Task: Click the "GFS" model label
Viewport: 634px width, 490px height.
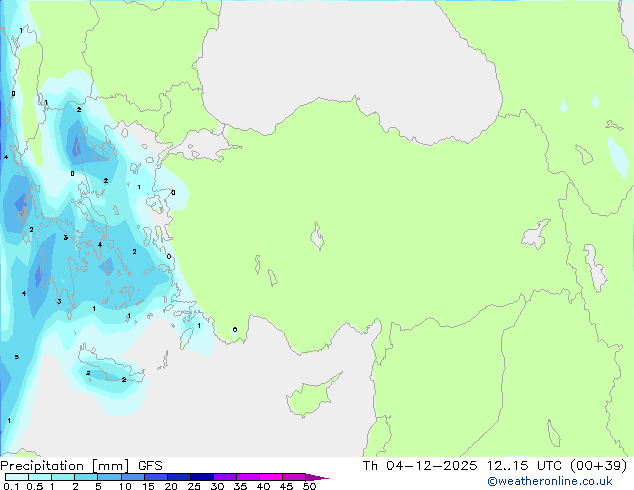Action: 150,466
